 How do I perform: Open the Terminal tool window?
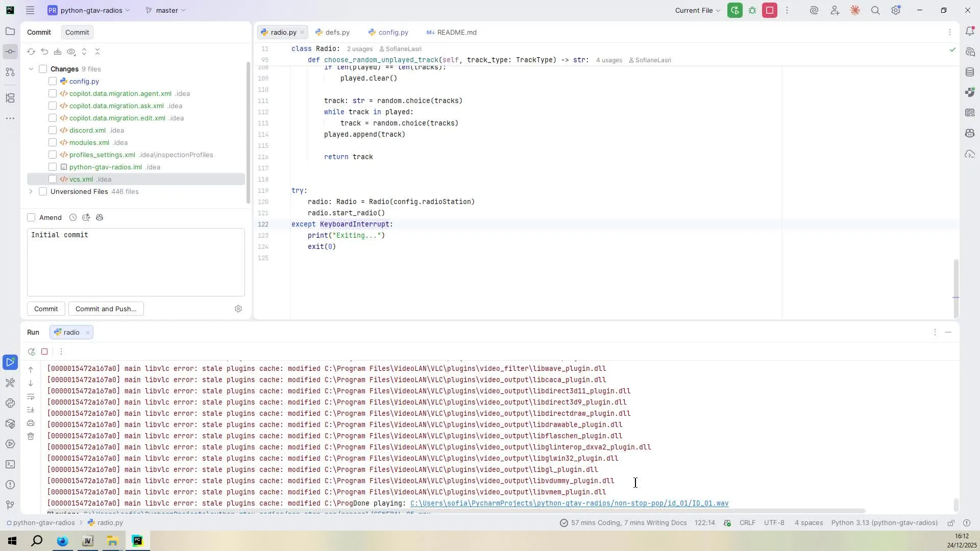click(10, 464)
